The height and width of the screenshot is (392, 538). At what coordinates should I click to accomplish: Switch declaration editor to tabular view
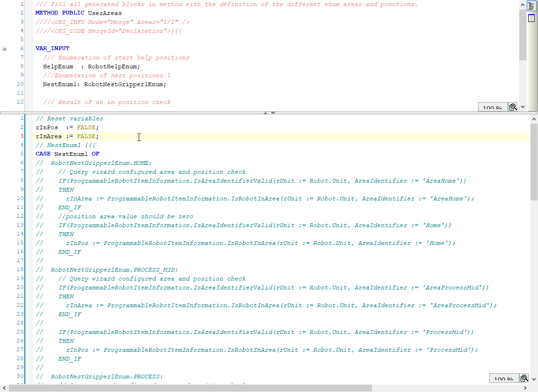(x=531, y=18)
